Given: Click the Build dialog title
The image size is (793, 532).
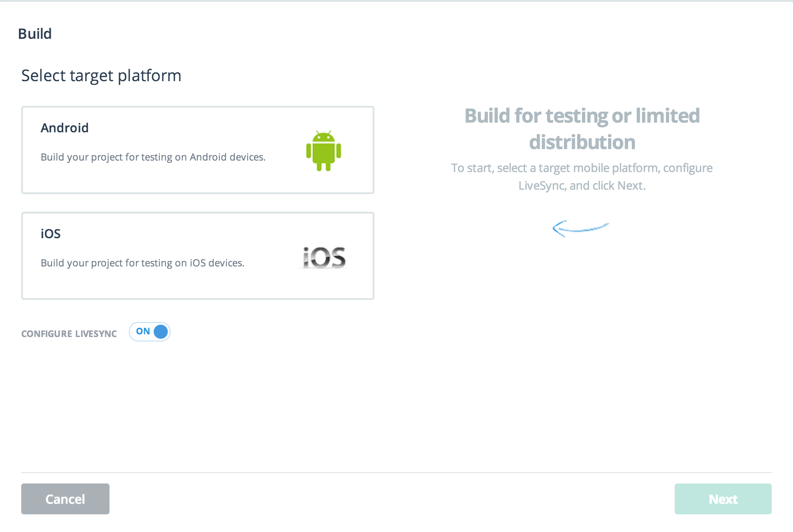Looking at the screenshot, I should click(x=35, y=34).
